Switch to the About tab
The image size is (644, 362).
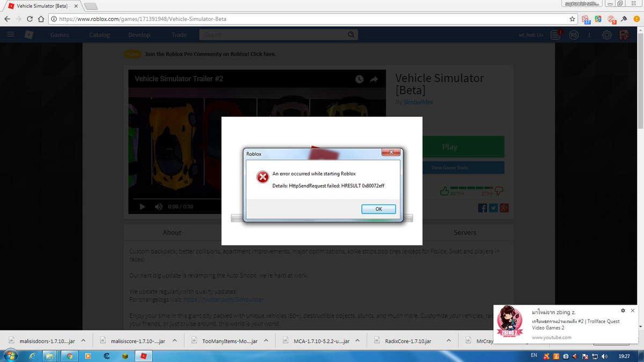point(172,232)
